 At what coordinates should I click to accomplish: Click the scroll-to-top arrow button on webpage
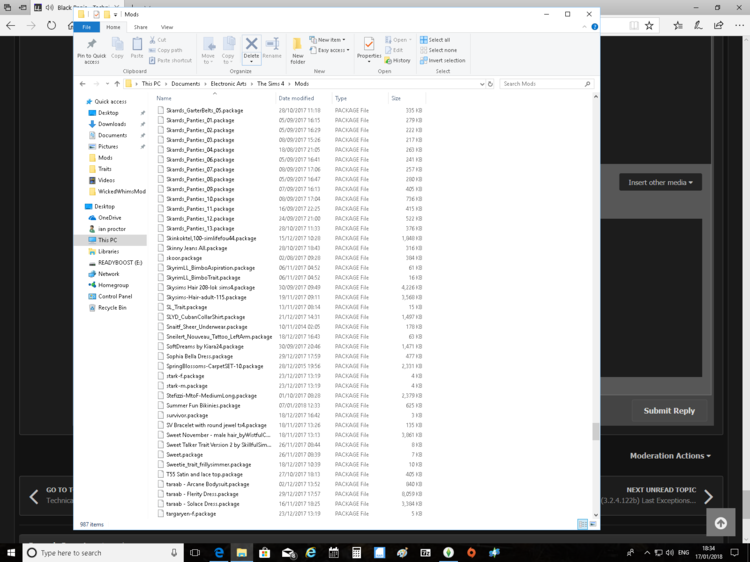point(721,523)
